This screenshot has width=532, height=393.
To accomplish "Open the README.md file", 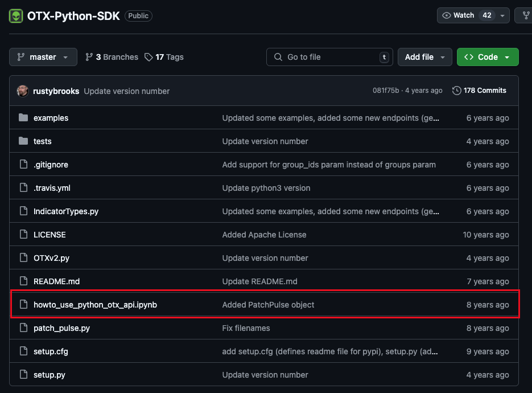I will click(x=57, y=281).
